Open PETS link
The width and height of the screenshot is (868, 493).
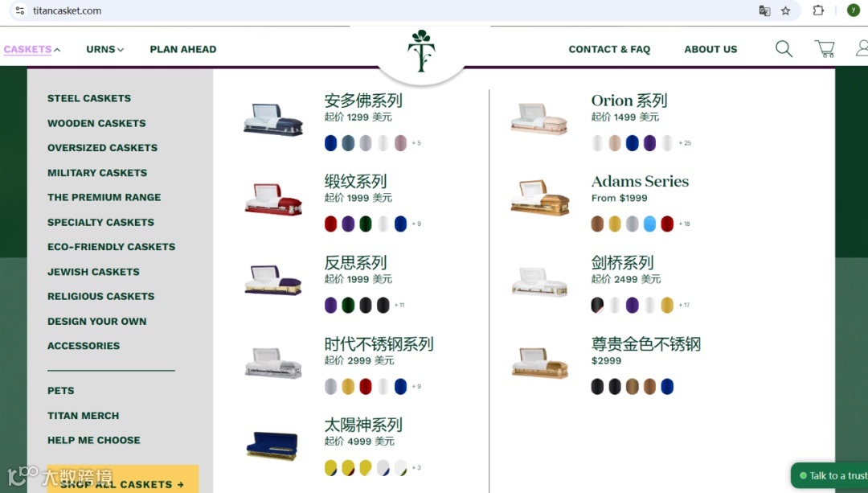pyautogui.click(x=61, y=391)
